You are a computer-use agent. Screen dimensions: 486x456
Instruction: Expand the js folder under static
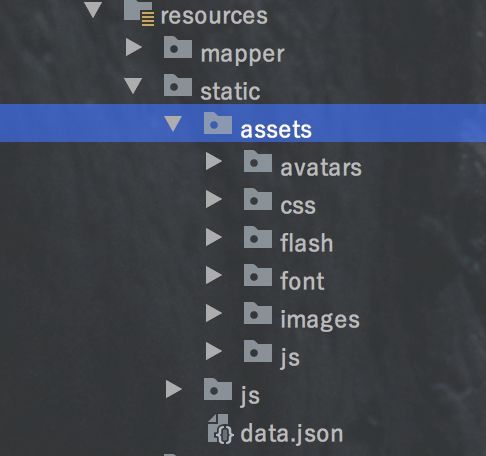pos(174,389)
